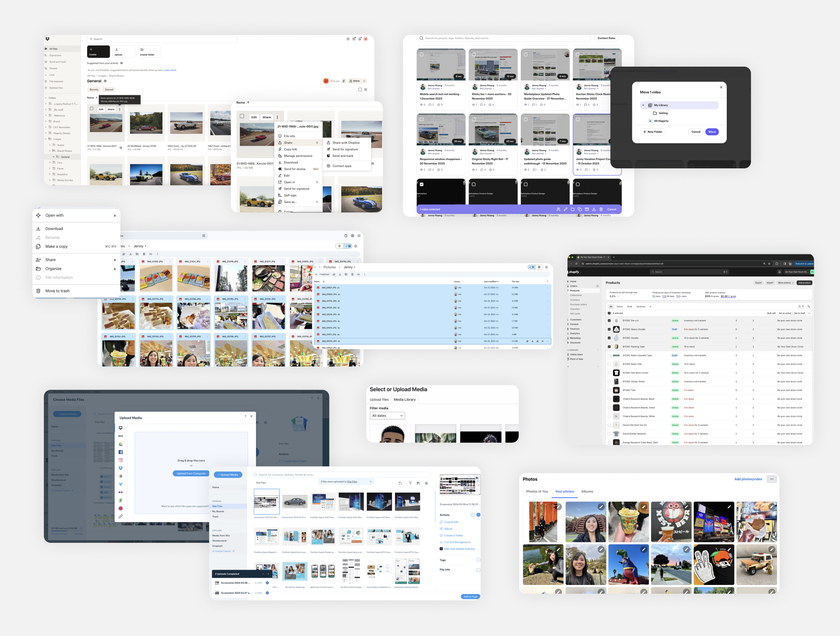This screenshot has width=840, height=636.
Task: Uncheck the selected Marketplace video checkbox
Action: (422, 184)
